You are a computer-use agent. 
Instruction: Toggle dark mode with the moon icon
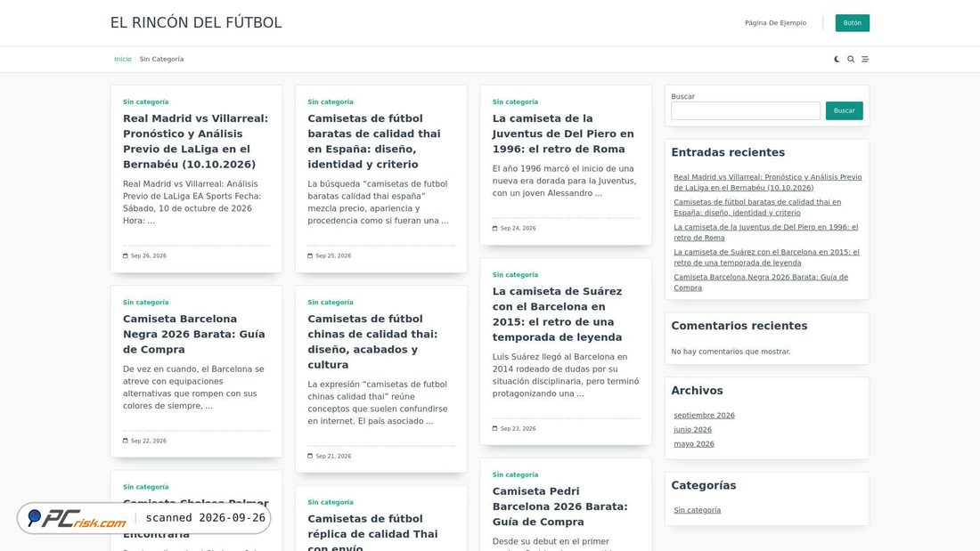837,60
